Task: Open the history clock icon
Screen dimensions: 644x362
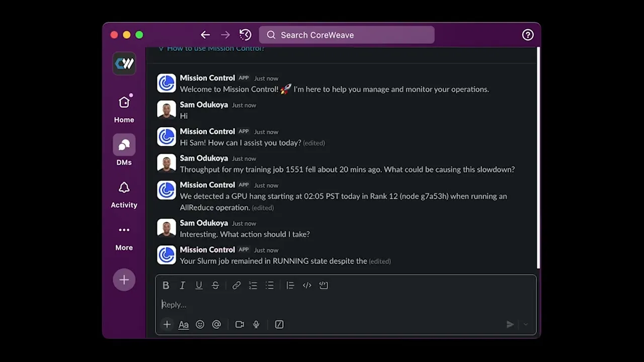Action: pos(245,35)
